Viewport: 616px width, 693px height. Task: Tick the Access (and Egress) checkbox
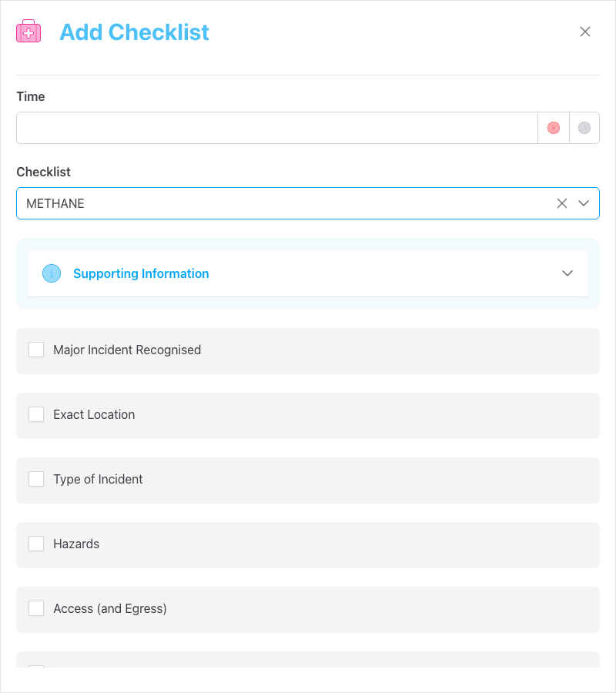(x=36, y=608)
